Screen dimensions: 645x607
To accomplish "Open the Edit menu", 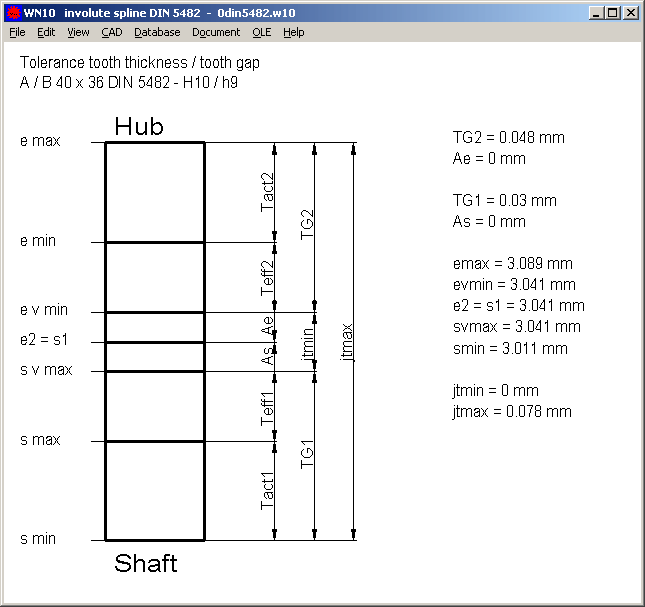I will [x=46, y=32].
